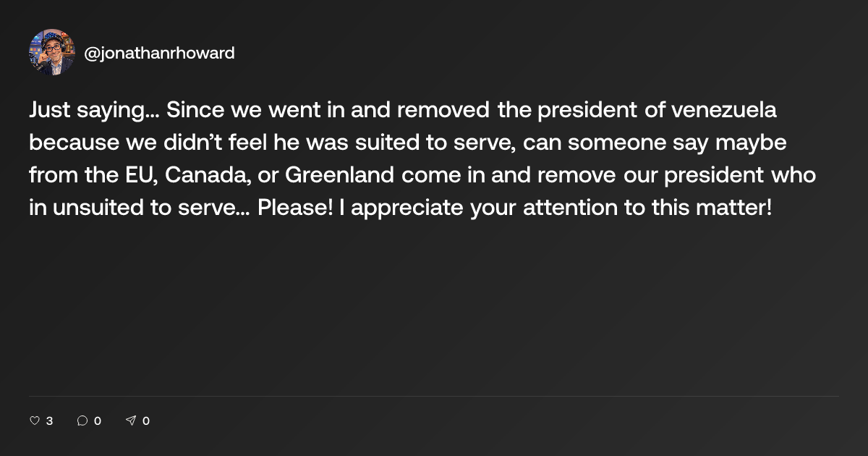The height and width of the screenshot is (456, 868).
Task: Like the post with the heart icon
Action: click(x=34, y=421)
